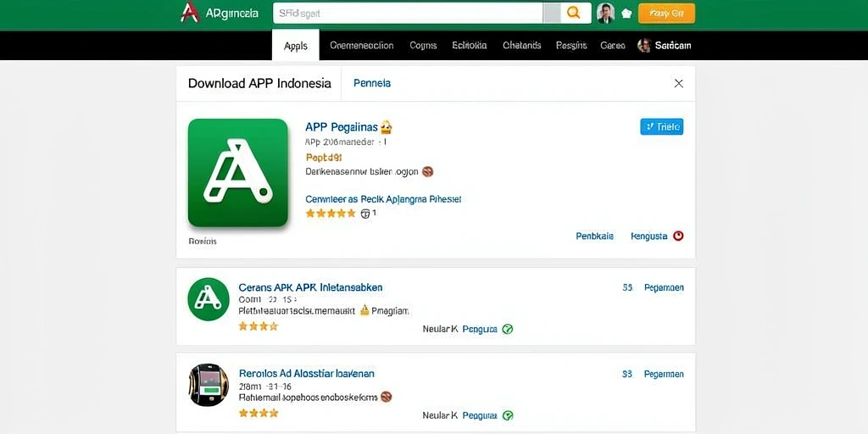Click the Rengusia link
The height and width of the screenshot is (434, 868).
click(x=648, y=236)
